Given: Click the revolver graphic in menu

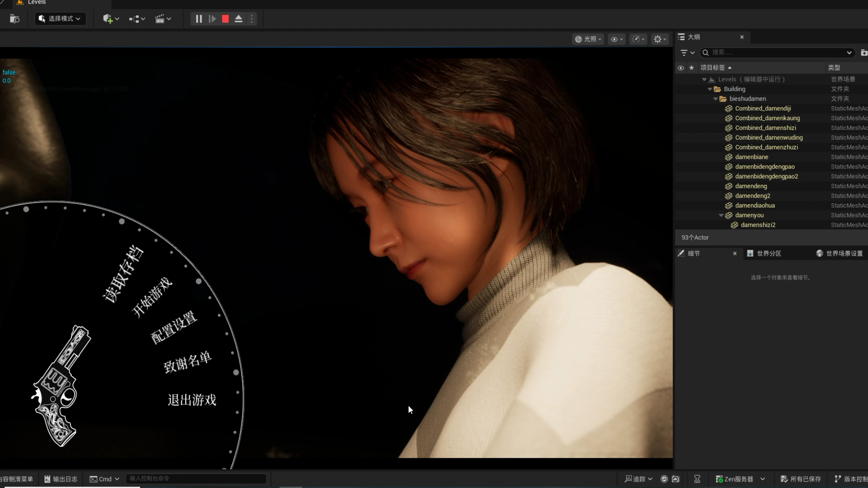Looking at the screenshot, I should (x=61, y=385).
